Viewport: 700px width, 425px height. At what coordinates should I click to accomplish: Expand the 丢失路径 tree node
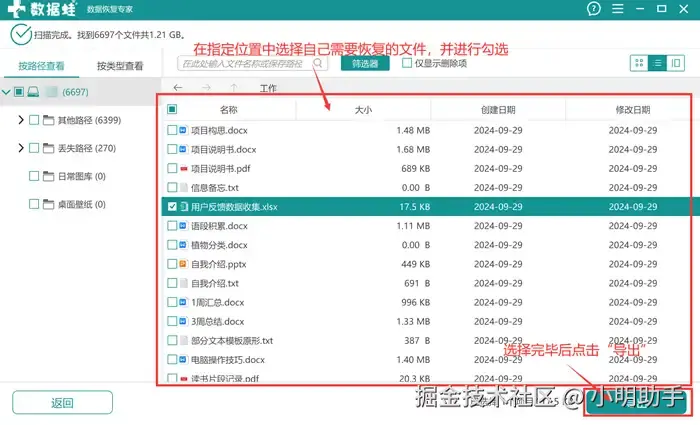coord(21,148)
